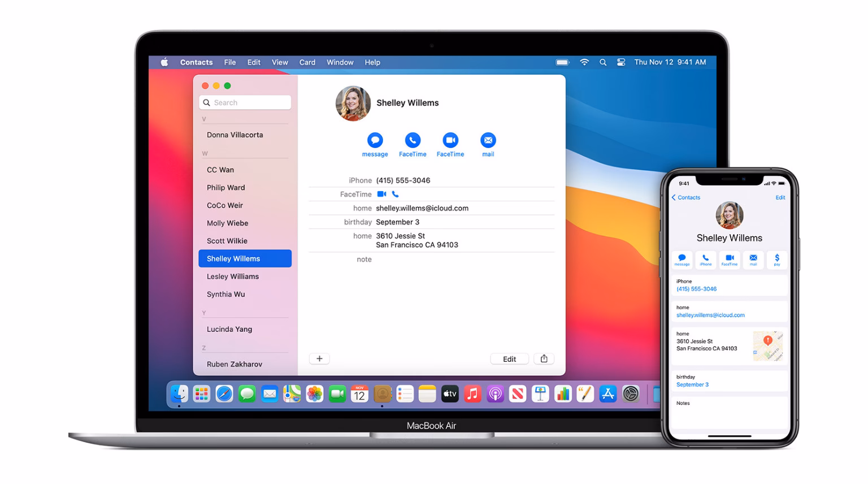Click inside the Search contacts field
This screenshot has height=484, width=868.
click(245, 102)
